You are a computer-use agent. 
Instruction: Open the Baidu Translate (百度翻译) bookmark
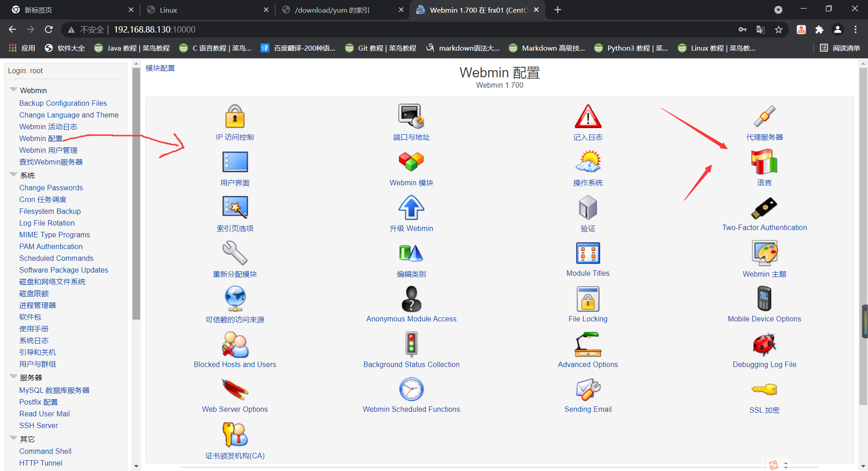pos(298,48)
